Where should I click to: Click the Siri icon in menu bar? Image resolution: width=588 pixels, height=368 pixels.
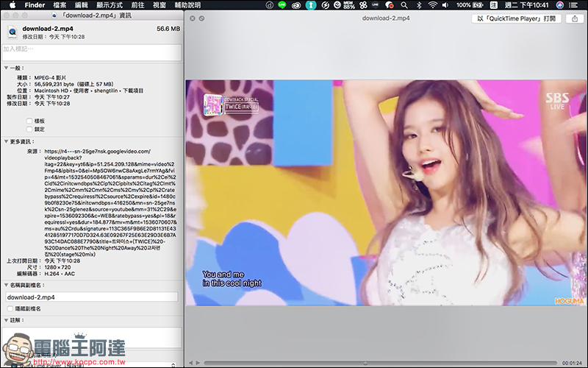(559, 5)
